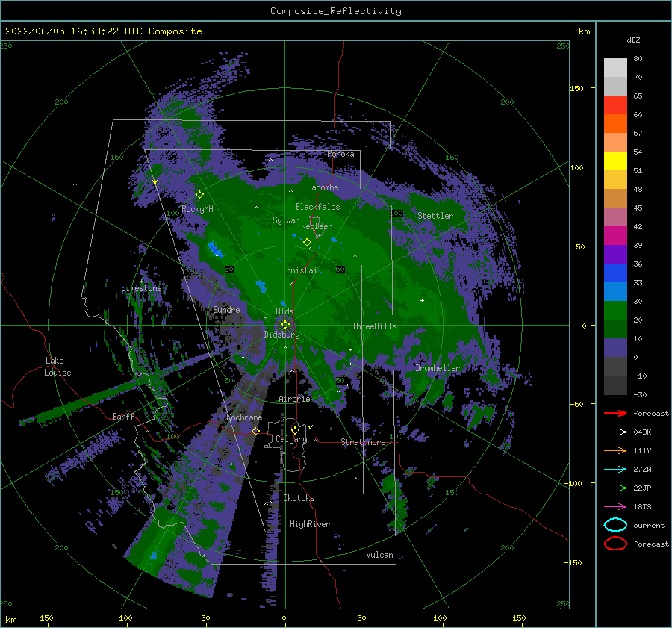Click the Drumheller town label

coord(438,368)
